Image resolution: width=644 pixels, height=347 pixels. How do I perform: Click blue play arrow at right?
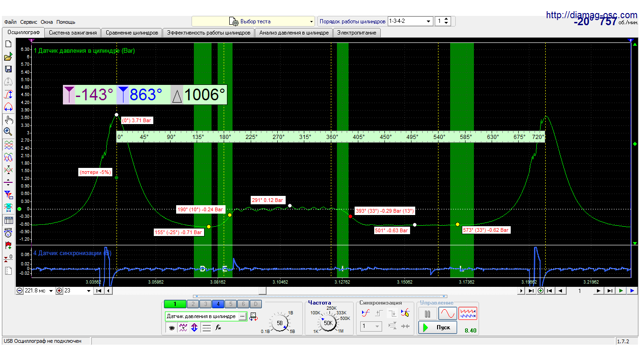coord(632,291)
